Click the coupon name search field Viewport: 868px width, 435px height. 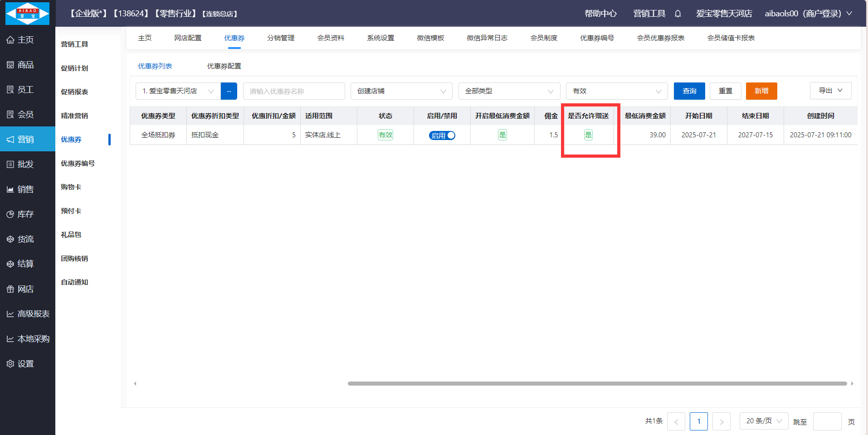pyautogui.click(x=293, y=91)
